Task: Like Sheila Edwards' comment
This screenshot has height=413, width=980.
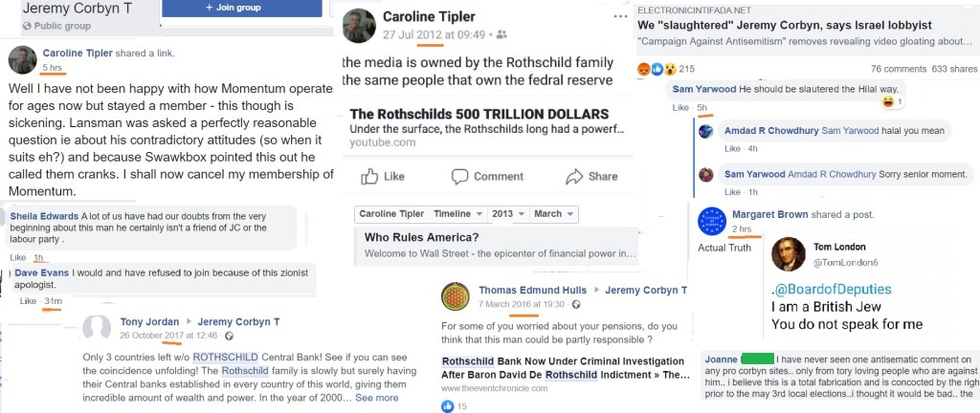Action: point(17,258)
